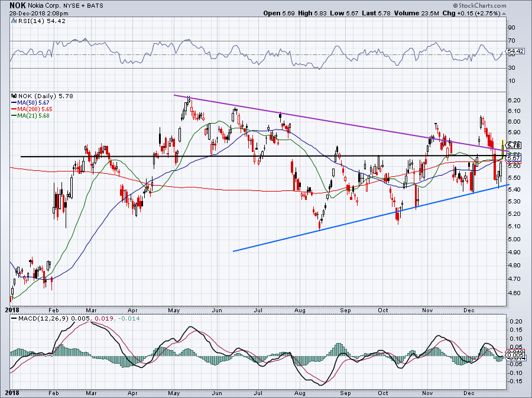
Task: Click the May label under the price chart
Action: tap(174, 310)
